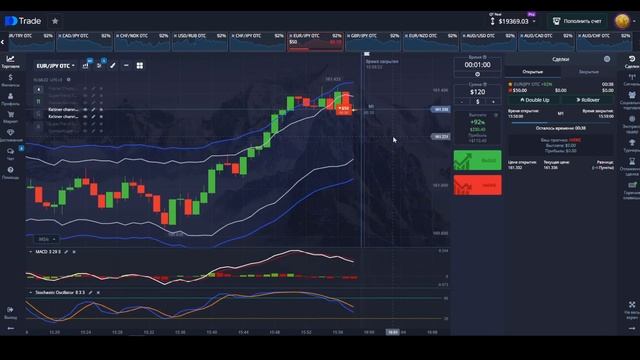Viewport: 640px width, 360px height.
Task: Open Profile icon in left sidebar
Action: point(10,99)
